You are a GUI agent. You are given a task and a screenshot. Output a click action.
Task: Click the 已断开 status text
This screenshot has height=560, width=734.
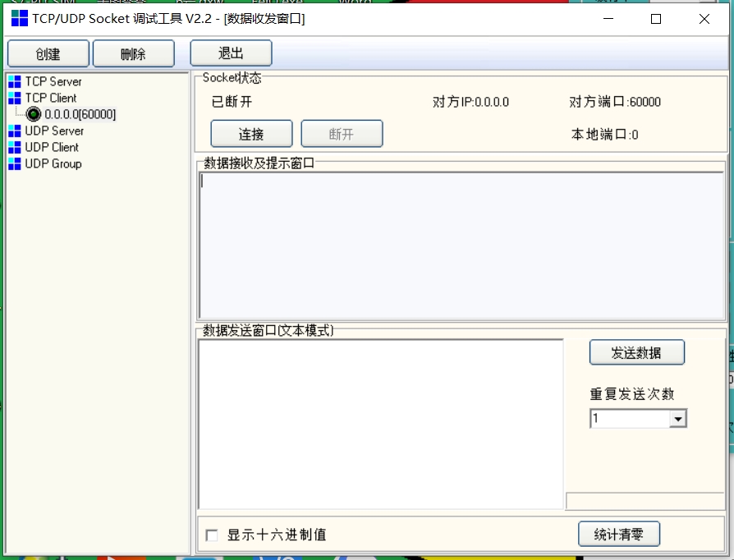pos(232,102)
